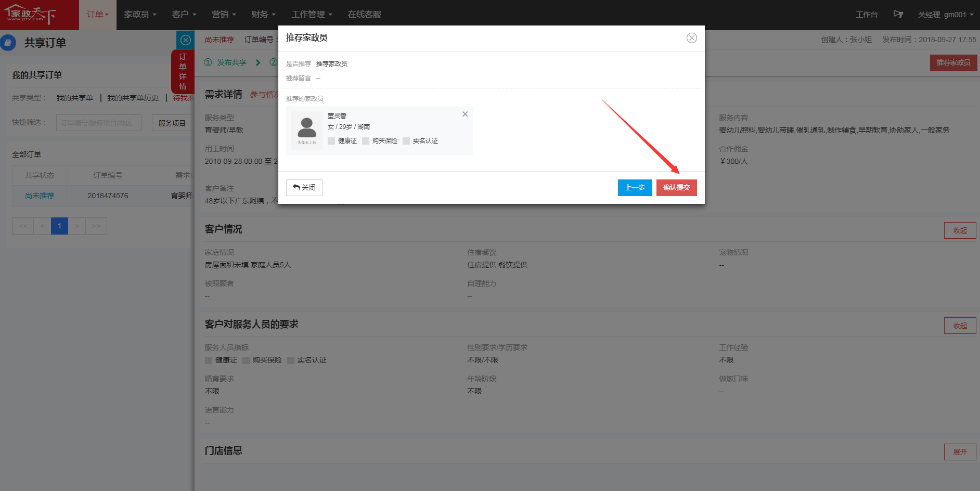The image size is (980, 491).
Task: Click 上一步 button in dialog
Action: click(x=635, y=188)
